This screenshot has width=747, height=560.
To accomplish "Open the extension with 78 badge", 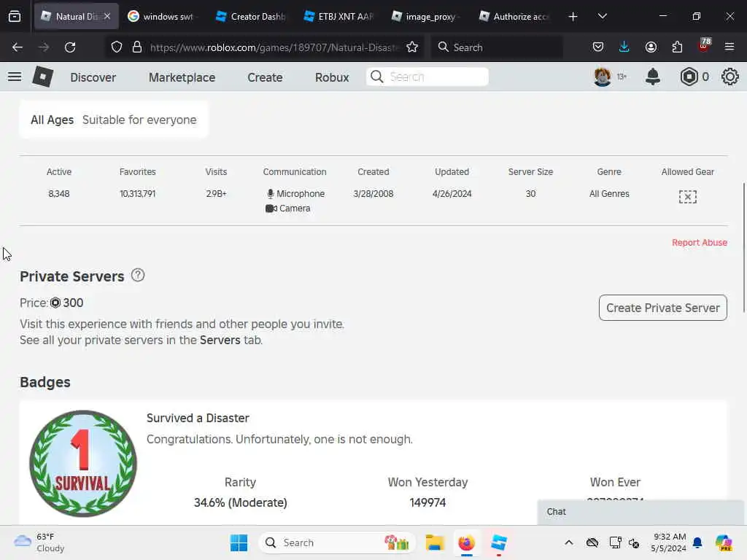I will click(x=704, y=46).
